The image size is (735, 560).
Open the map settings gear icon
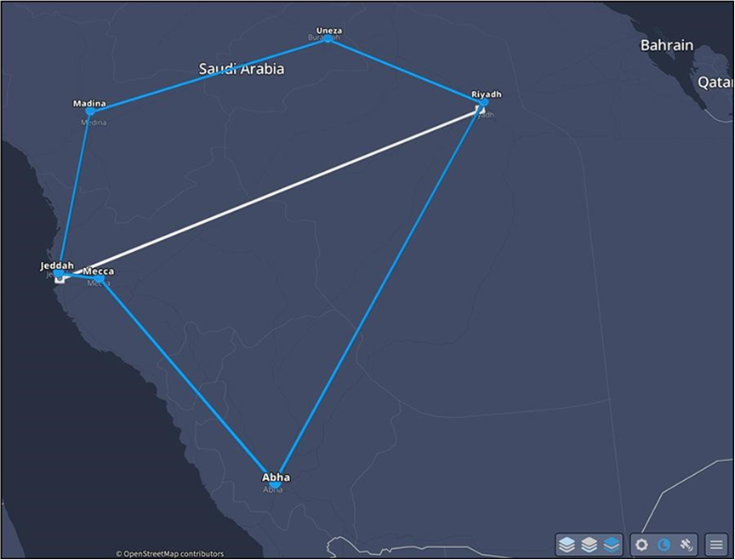(641, 544)
